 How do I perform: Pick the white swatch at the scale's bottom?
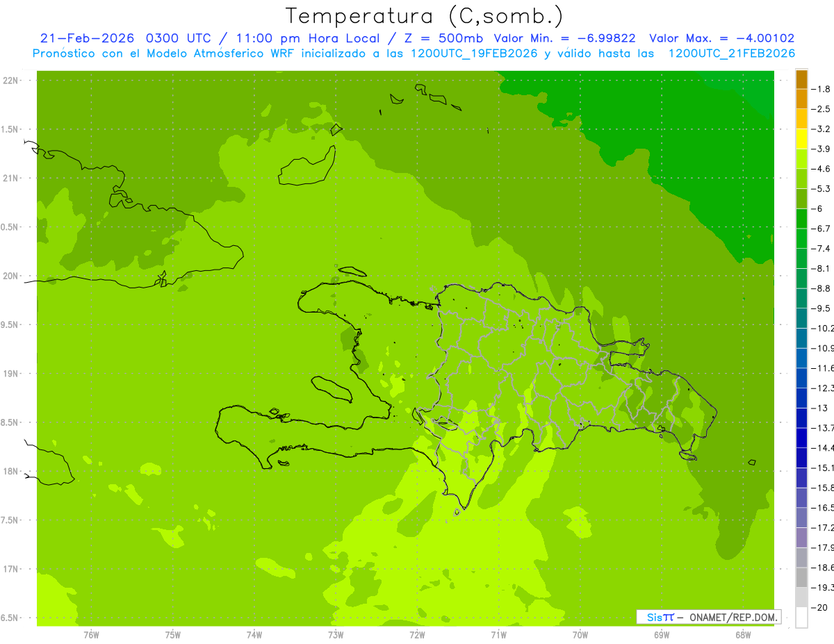801,618
